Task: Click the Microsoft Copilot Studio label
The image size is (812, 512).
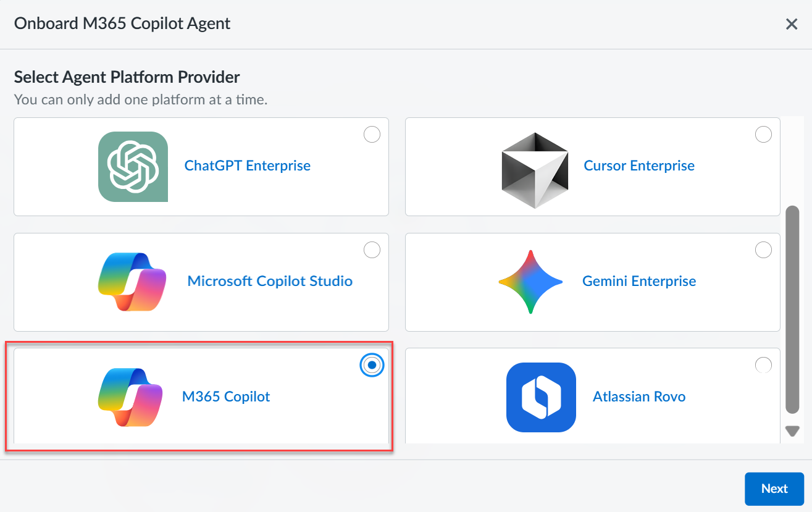Action: pyautogui.click(x=270, y=281)
